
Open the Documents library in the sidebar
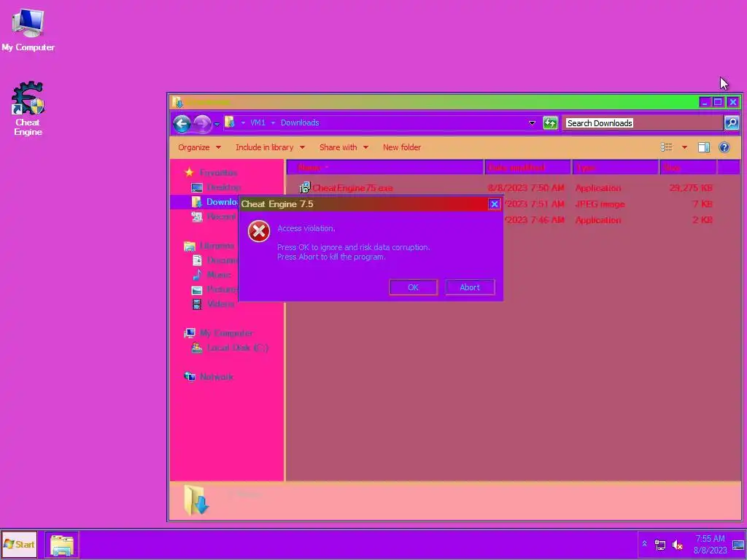[222, 260]
